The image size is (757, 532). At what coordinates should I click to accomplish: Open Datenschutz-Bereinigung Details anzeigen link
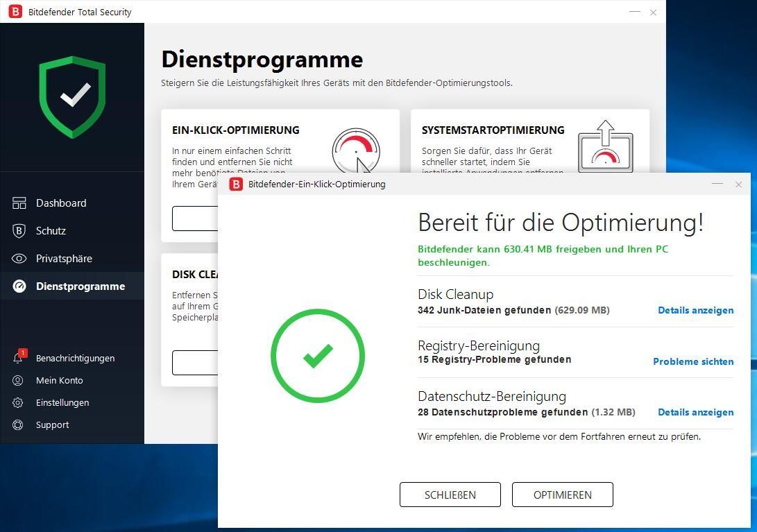pyautogui.click(x=695, y=412)
